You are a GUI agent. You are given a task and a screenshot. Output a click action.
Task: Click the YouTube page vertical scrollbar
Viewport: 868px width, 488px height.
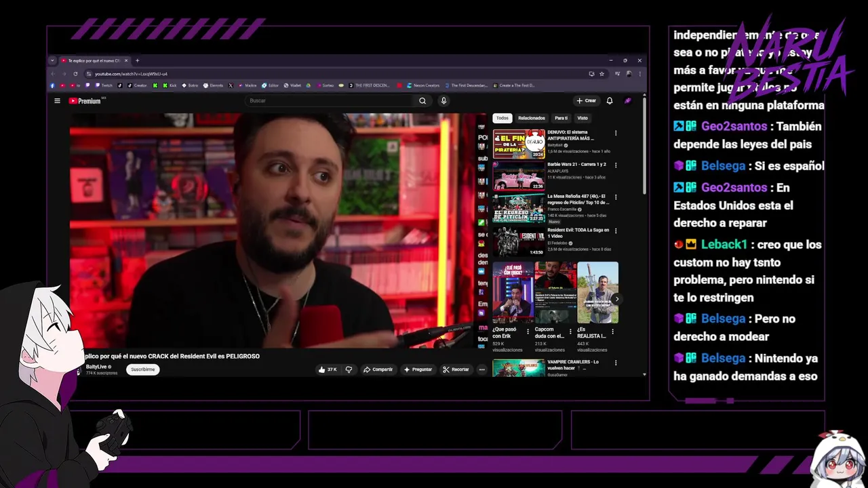(x=644, y=145)
